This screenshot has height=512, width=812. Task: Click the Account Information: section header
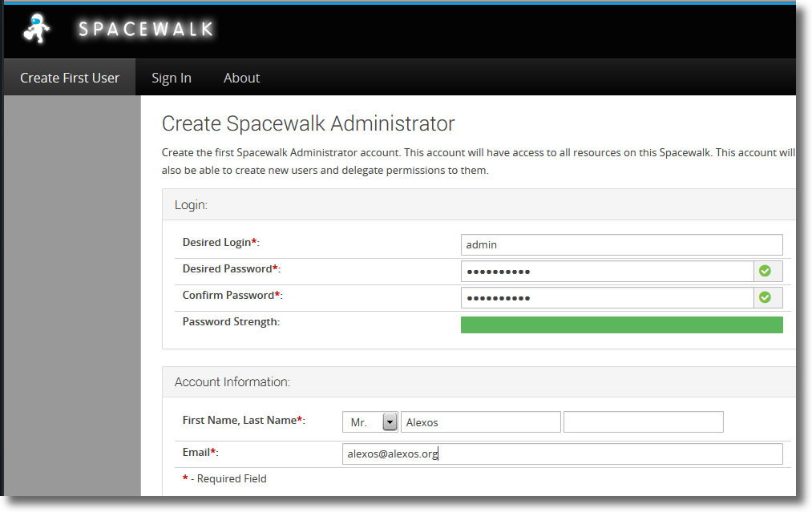point(232,382)
